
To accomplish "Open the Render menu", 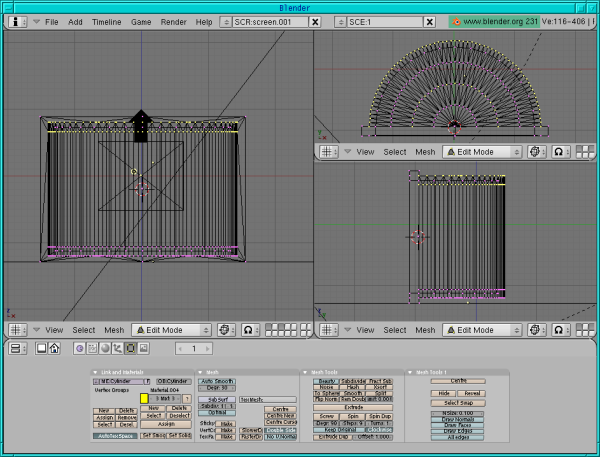I will 173,20.
